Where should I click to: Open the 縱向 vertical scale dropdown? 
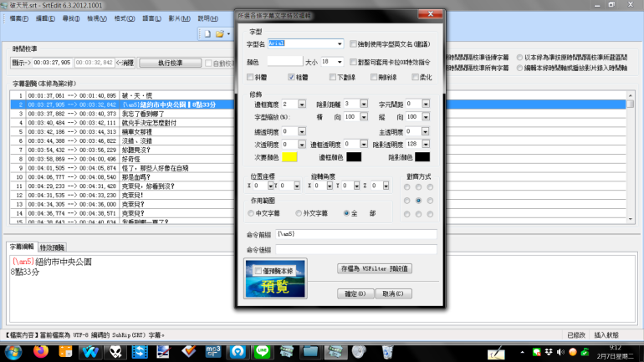point(426,117)
